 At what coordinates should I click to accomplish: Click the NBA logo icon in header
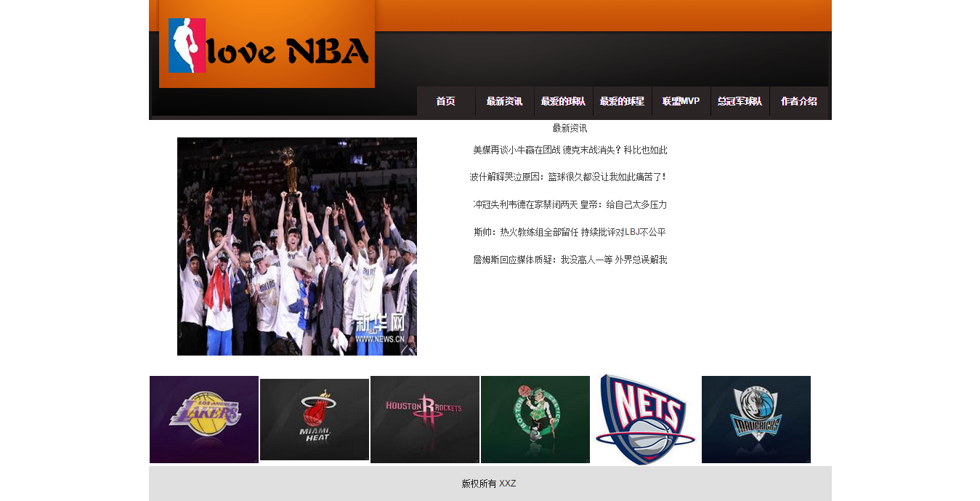click(187, 45)
